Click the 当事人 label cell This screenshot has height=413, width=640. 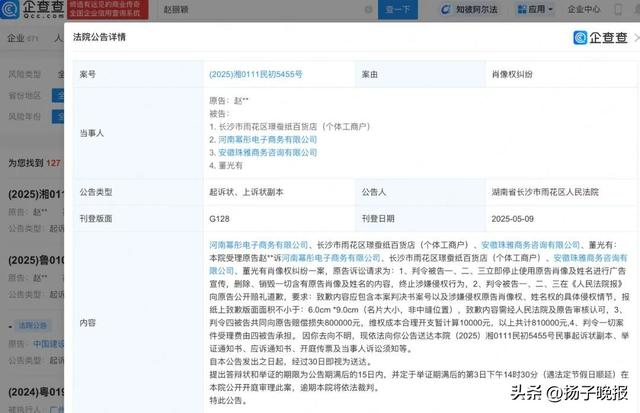point(138,133)
